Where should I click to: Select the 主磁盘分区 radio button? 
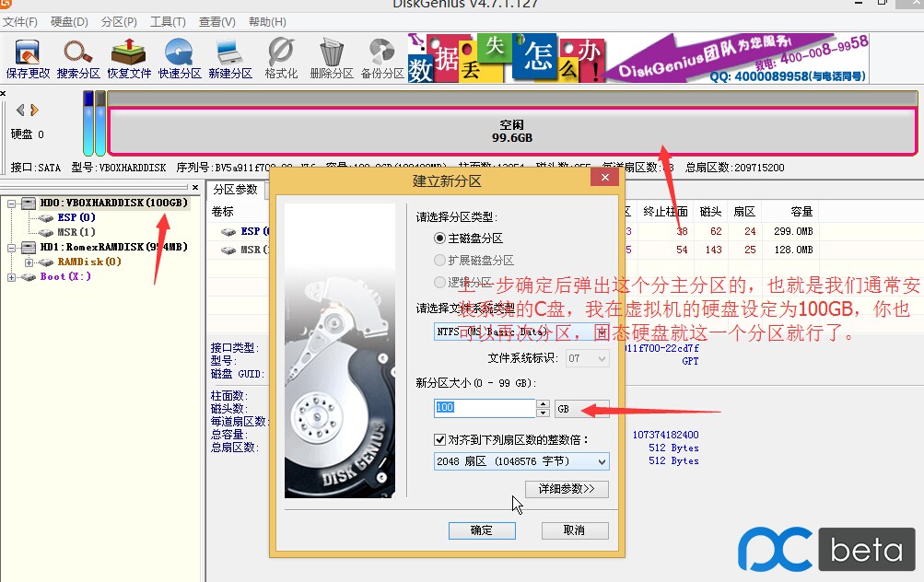tap(440, 238)
